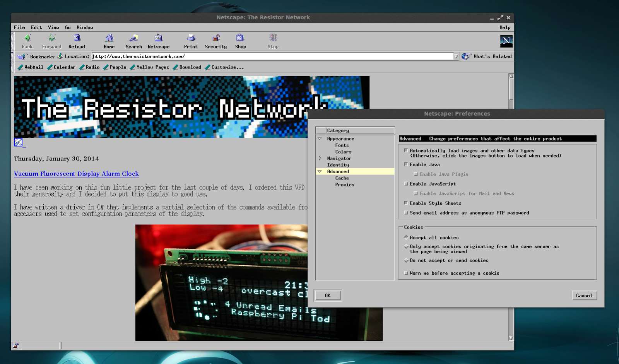This screenshot has height=364, width=619.
Task: Toggle the Enable Java Plugin checkbox
Action: click(416, 174)
